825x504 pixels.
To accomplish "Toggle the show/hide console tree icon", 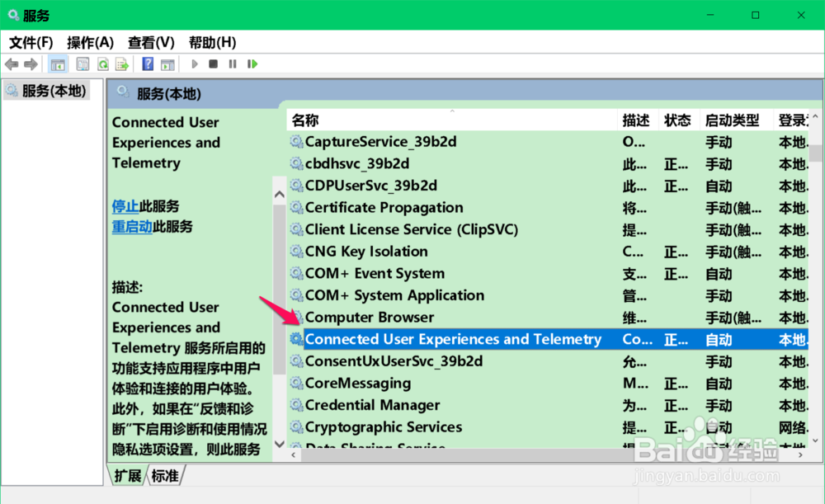I will pyautogui.click(x=58, y=64).
